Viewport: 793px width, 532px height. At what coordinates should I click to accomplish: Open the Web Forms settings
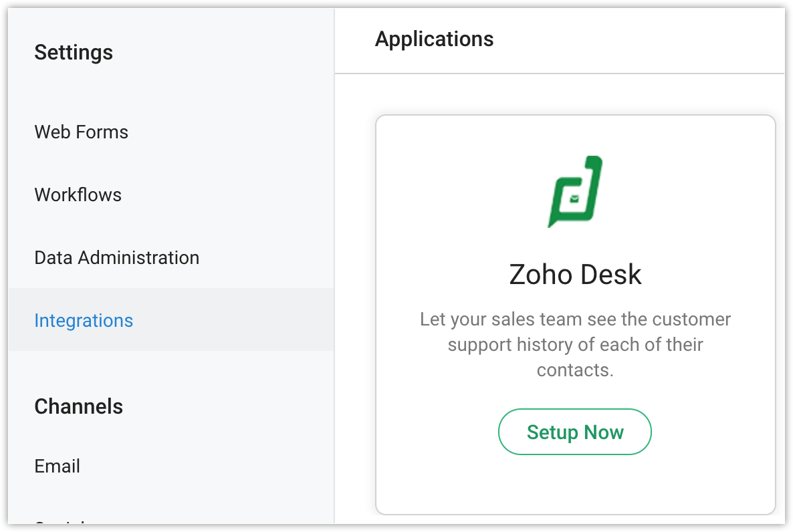(81, 132)
